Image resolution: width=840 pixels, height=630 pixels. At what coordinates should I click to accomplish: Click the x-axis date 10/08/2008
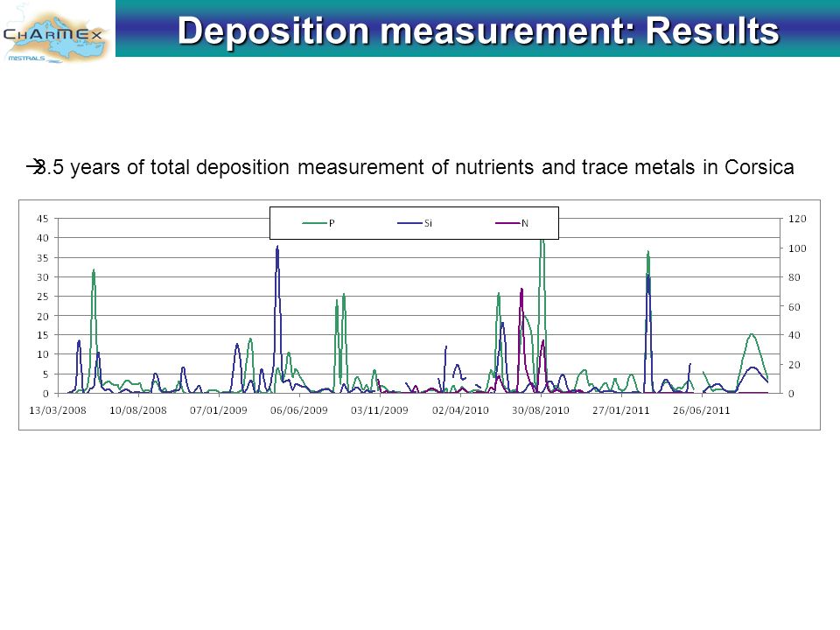[x=138, y=410]
